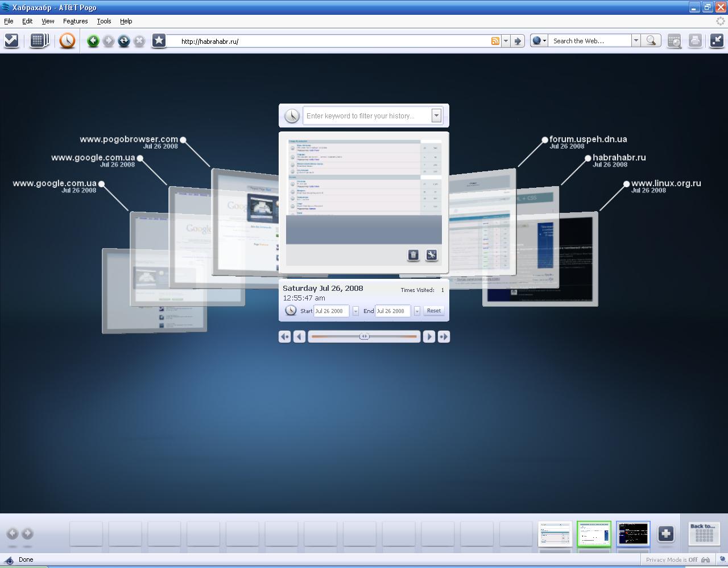Expand the history keyword filter dropdown
Viewport: 728px width, 568px height.
coord(436,116)
